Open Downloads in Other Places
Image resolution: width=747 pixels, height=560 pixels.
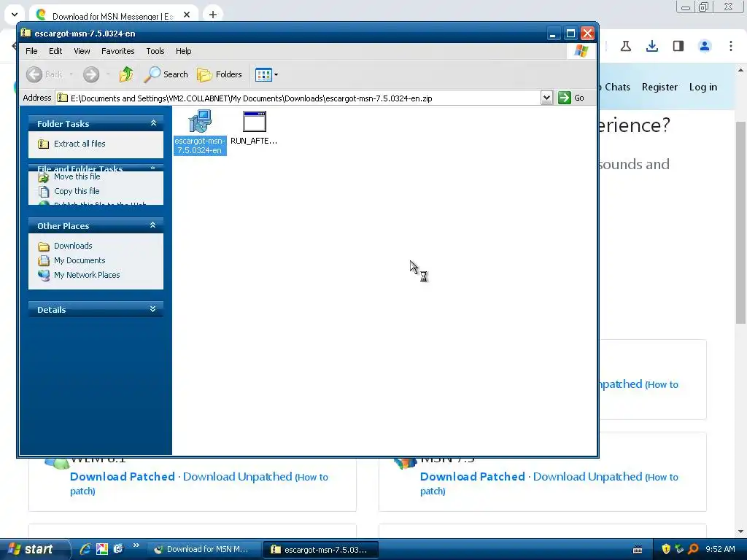coord(73,246)
